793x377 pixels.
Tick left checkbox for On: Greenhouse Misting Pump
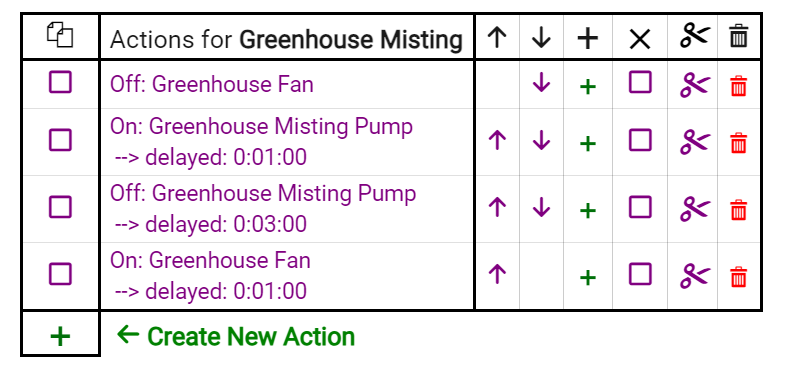(60, 140)
